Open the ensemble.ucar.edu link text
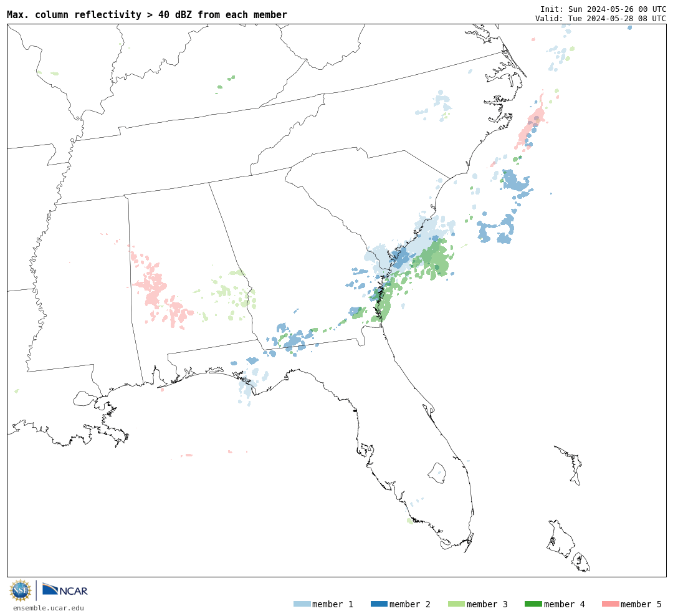673x616 pixels. pyautogui.click(x=49, y=608)
